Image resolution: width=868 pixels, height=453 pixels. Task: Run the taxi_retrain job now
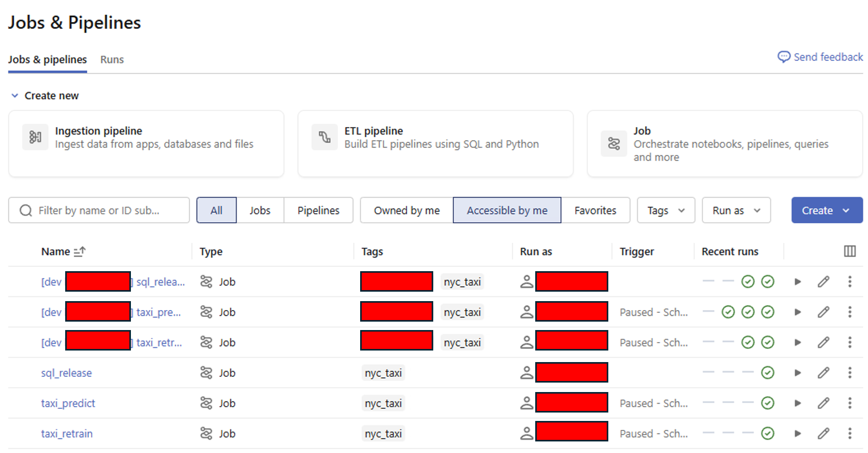click(798, 434)
